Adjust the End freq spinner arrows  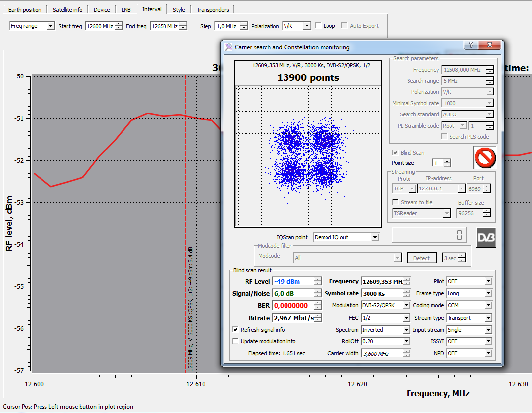(183, 26)
